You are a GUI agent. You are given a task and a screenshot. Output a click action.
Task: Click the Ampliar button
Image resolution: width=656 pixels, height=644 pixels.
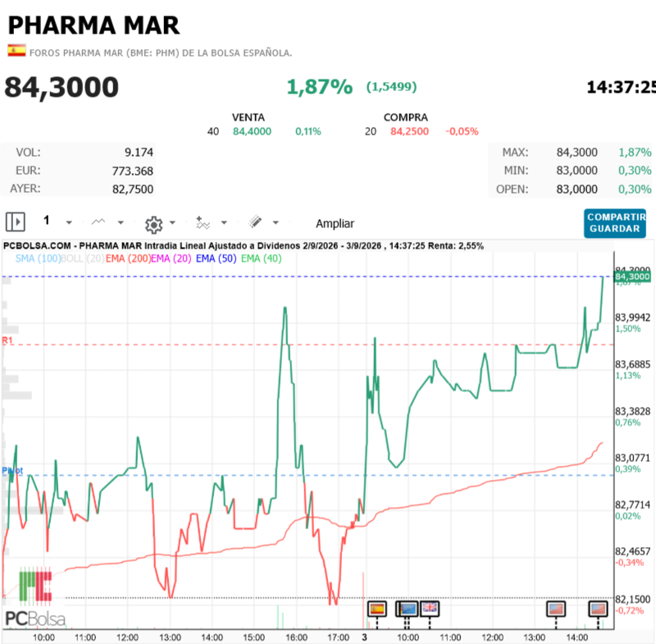pos(335,223)
